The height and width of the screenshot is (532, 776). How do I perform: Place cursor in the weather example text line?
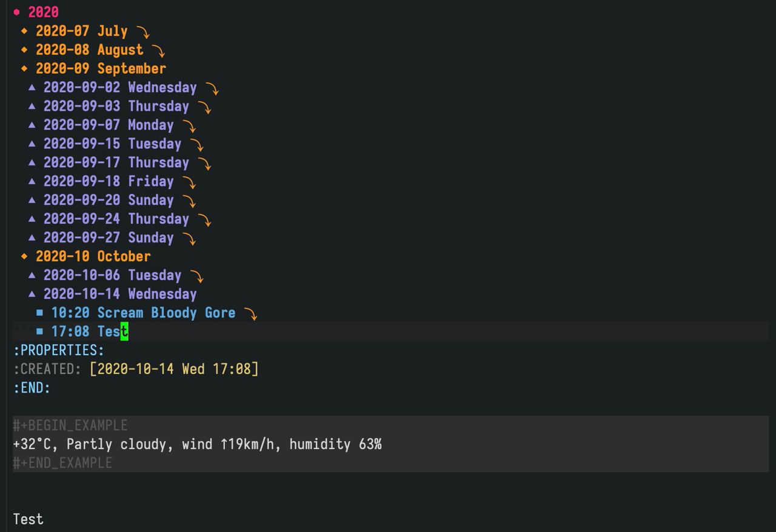197,444
